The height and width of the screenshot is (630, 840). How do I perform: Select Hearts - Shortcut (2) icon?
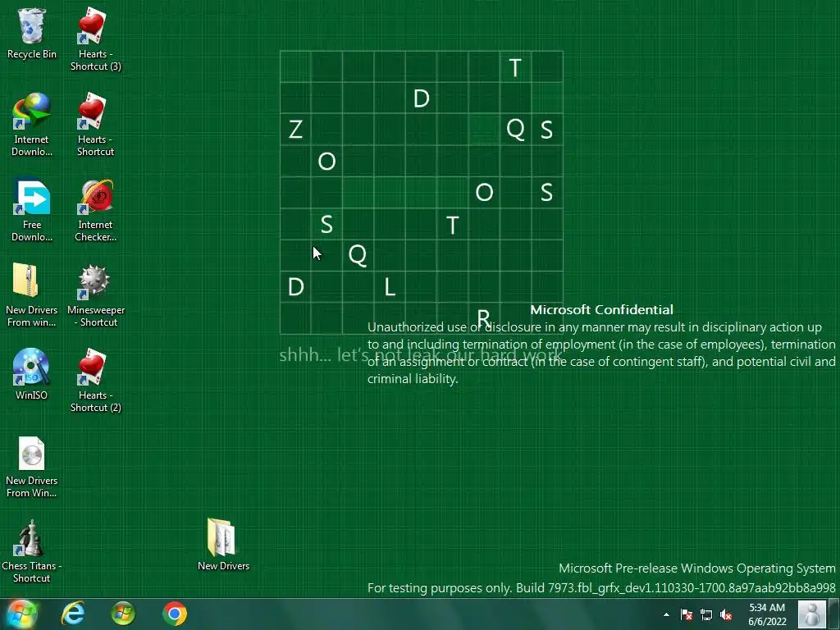95,381
